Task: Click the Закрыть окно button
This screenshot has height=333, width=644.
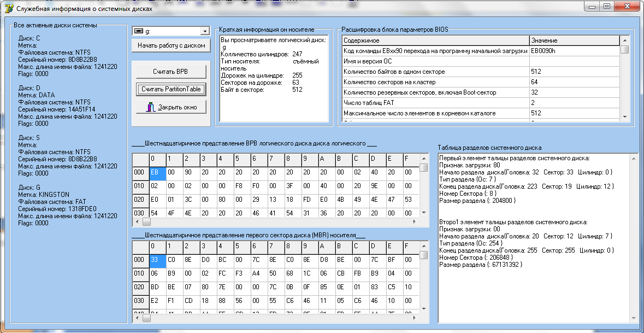Action: pos(170,107)
